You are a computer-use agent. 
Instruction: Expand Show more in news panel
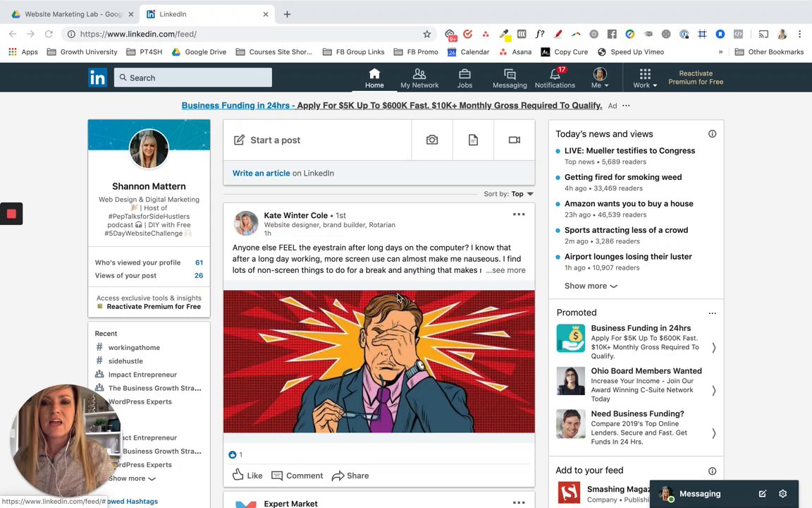click(591, 286)
